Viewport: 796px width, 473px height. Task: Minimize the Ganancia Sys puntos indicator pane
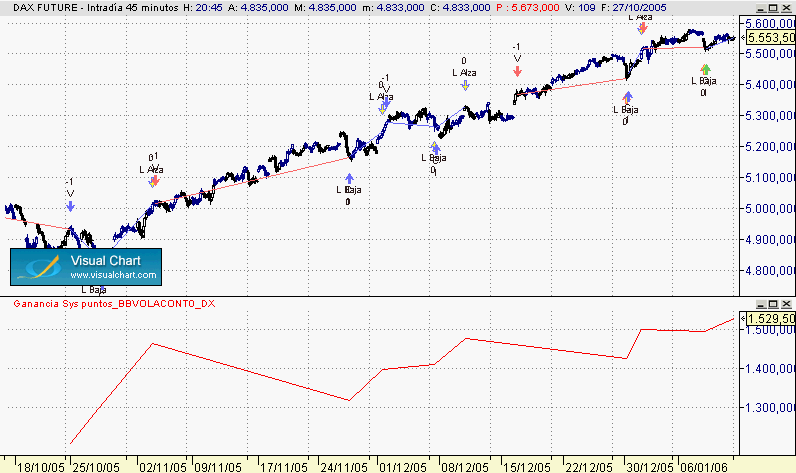760,304
